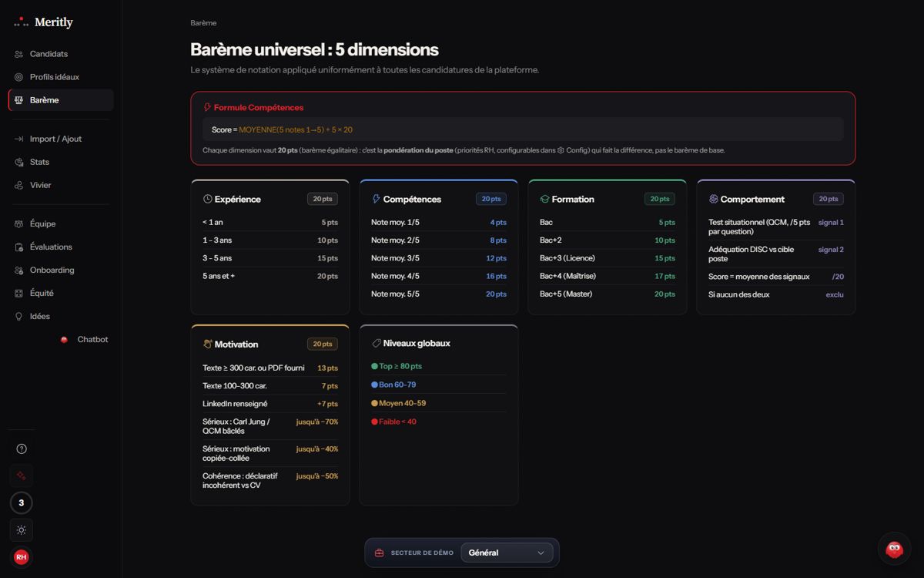Screen dimensions: 924x578
Task: Click the Stats chart icon
Action: (x=19, y=162)
